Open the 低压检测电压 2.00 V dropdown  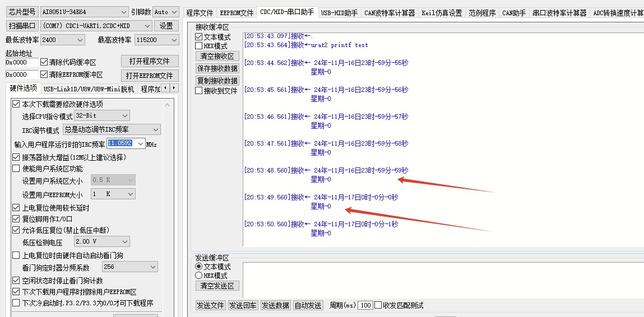coord(101,241)
